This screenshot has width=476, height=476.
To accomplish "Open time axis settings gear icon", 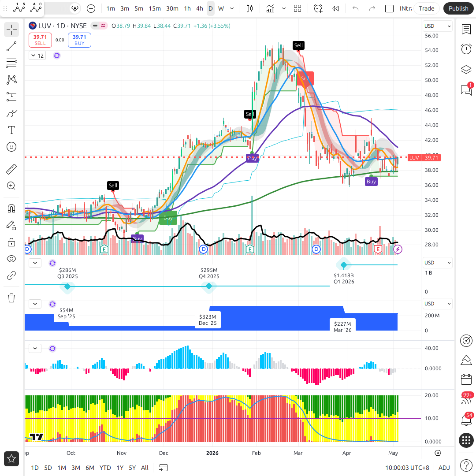I will [x=438, y=453].
